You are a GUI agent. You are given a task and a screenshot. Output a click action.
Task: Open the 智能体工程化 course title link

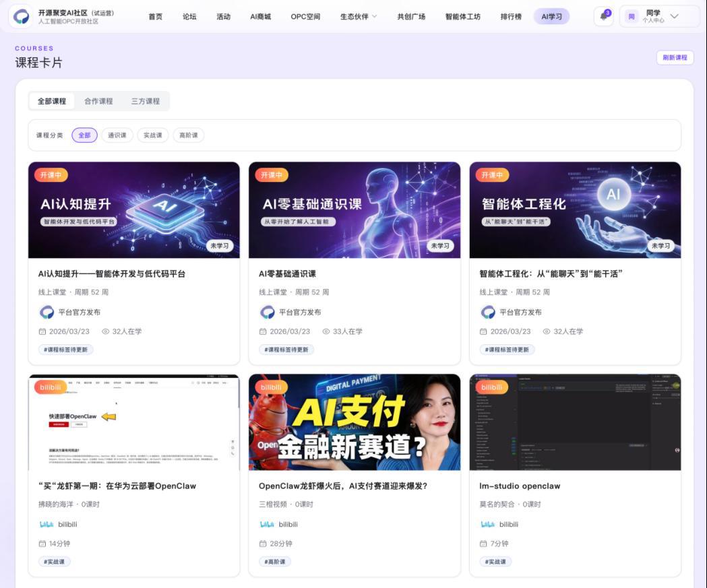(x=551, y=273)
